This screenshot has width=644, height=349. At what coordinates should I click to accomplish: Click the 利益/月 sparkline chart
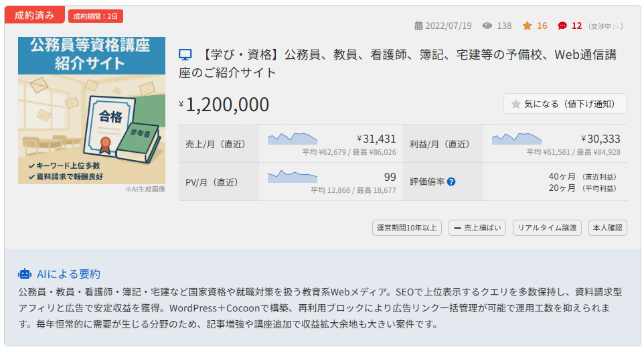pos(517,139)
